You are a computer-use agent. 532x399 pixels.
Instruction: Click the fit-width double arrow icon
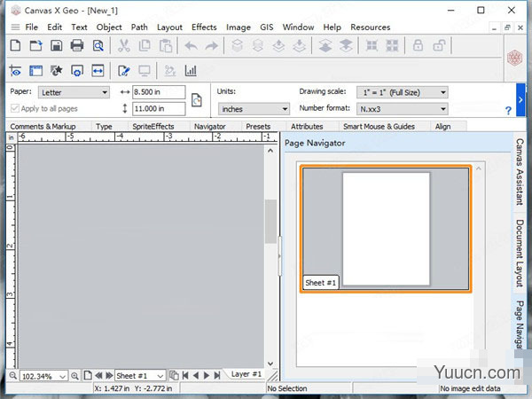point(98,71)
